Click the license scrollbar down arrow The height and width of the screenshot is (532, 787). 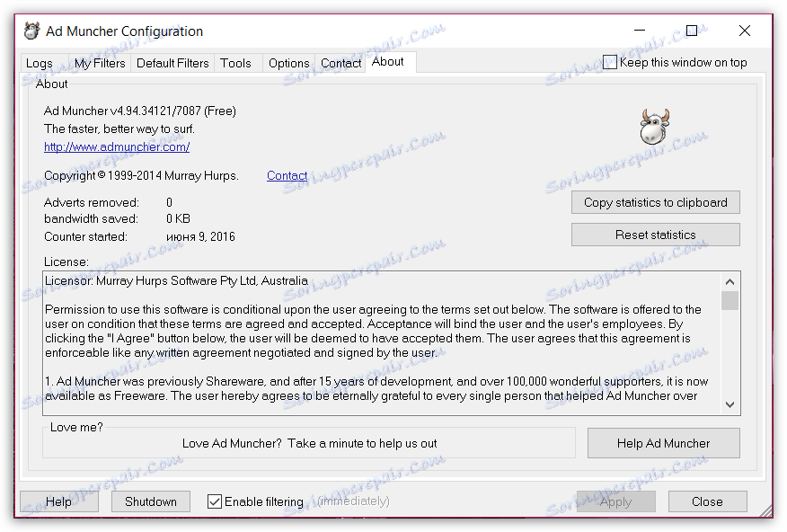(730, 404)
